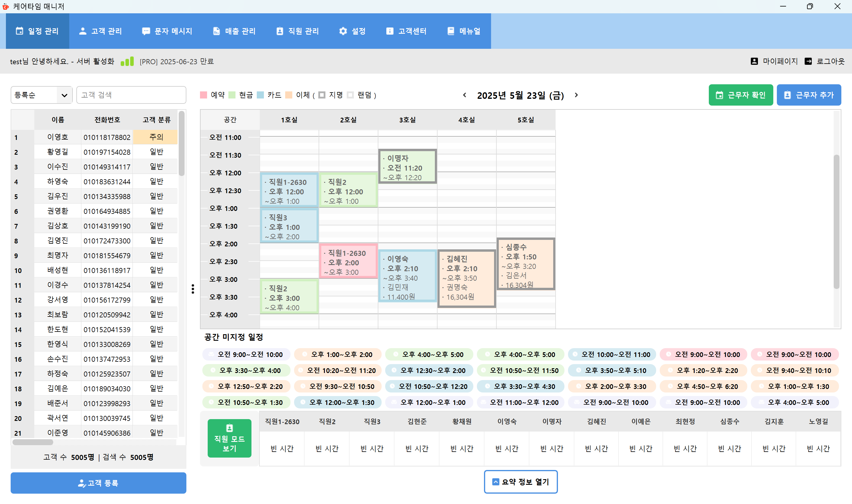Click the 마이페이지 profile icon

point(754,61)
